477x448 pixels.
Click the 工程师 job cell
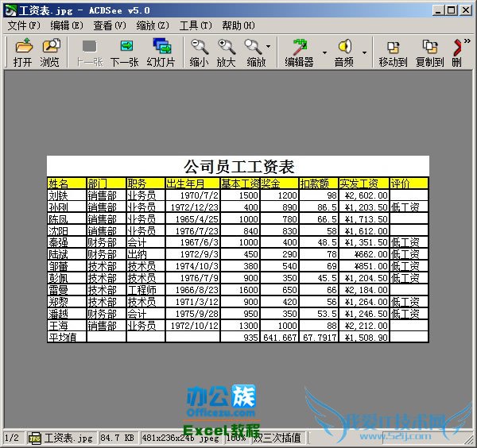[x=145, y=290]
